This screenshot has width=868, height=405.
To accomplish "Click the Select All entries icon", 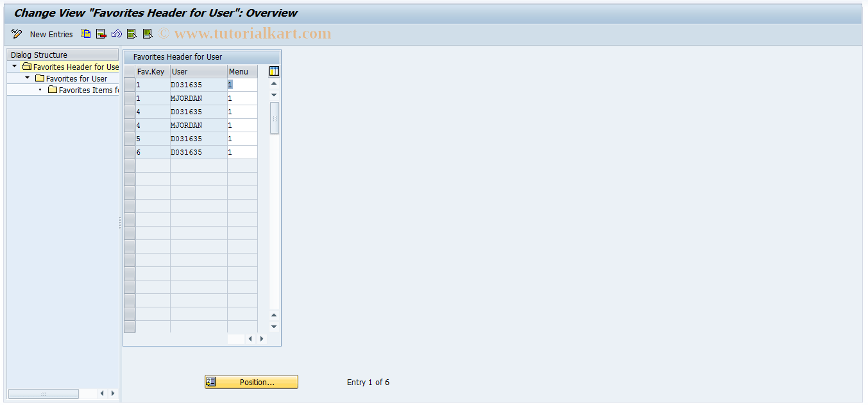I will click(x=132, y=33).
